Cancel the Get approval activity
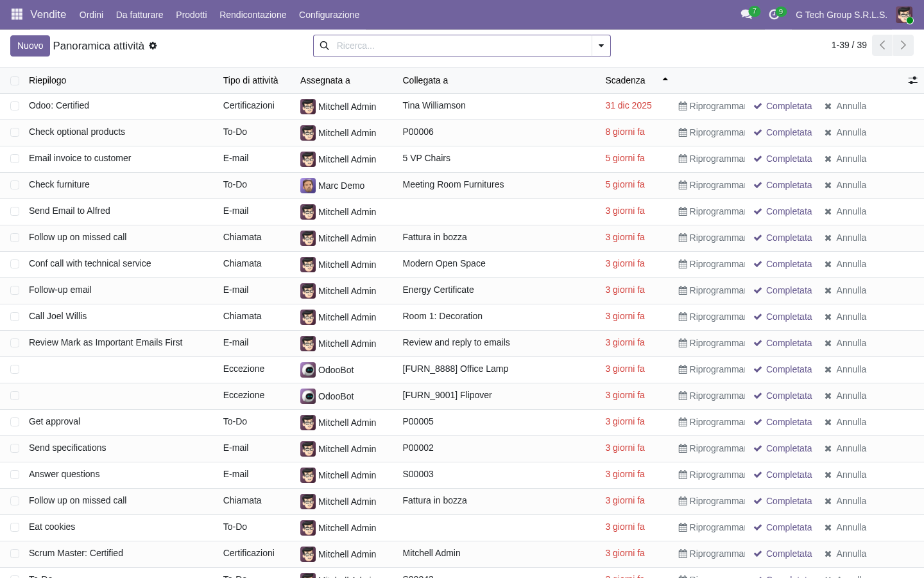The image size is (924, 578). pos(845,422)
